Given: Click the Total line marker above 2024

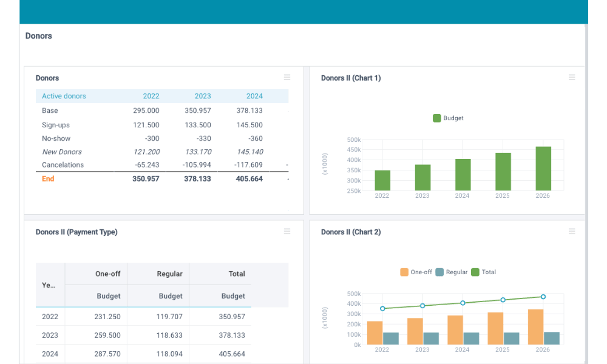Looking at the screenshot, I should pos(462,302).
